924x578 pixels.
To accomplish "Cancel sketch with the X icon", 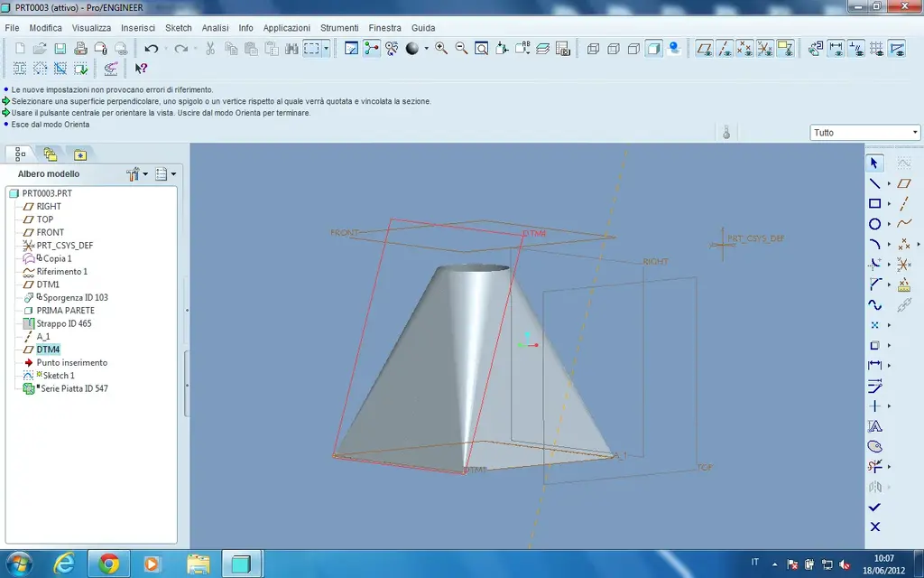I will [x=874, y=527].
